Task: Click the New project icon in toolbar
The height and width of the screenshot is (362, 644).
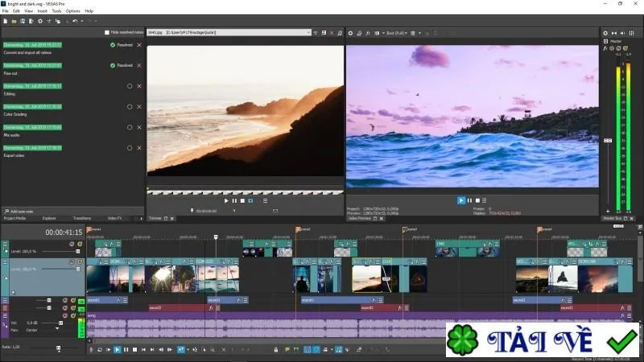Action: (x=6, y=22)
